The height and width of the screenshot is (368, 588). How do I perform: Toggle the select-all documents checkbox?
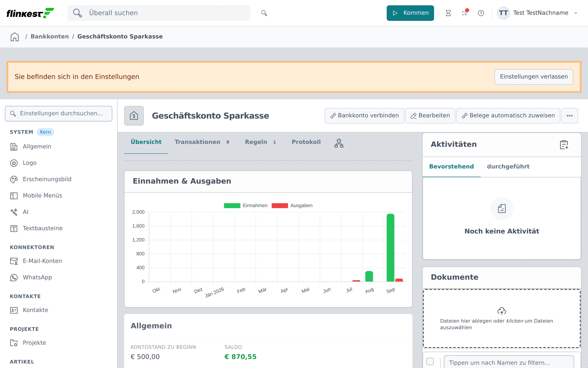(430, 361)
